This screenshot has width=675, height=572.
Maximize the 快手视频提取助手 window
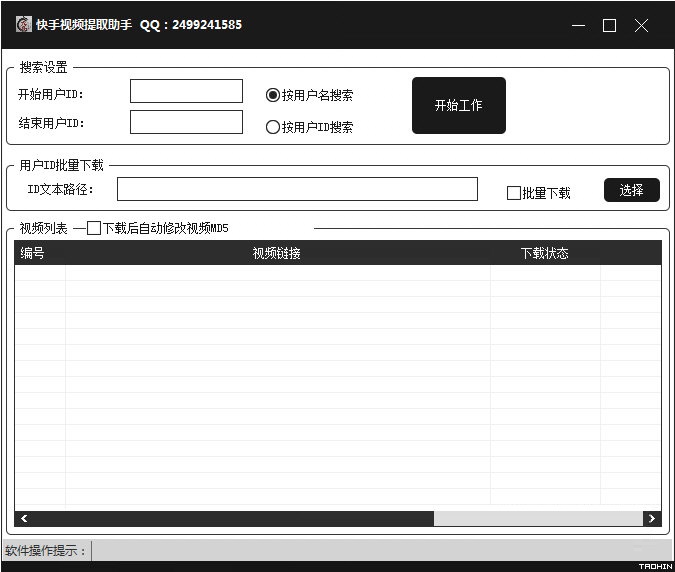[609, 25]
